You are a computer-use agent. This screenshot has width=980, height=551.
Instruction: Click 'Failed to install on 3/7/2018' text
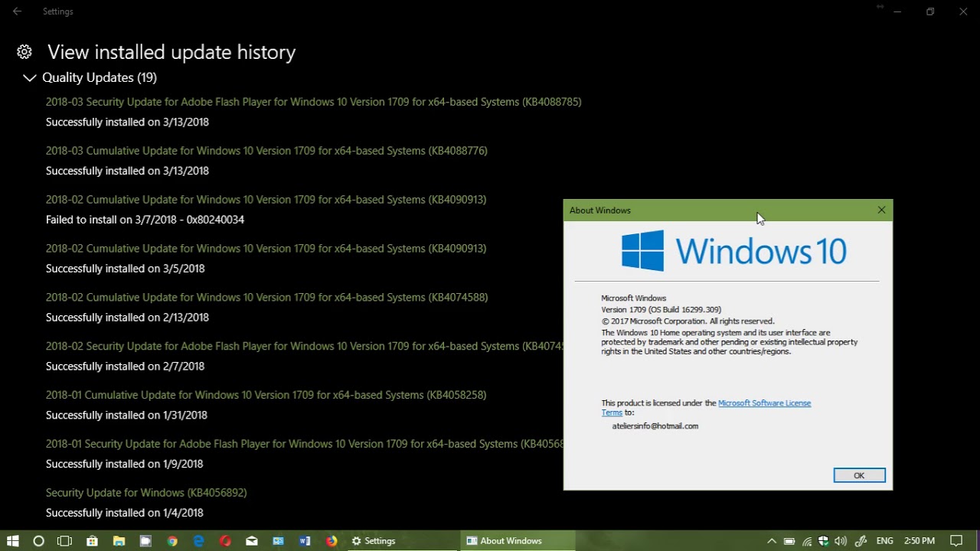click(x=145, y=220)
